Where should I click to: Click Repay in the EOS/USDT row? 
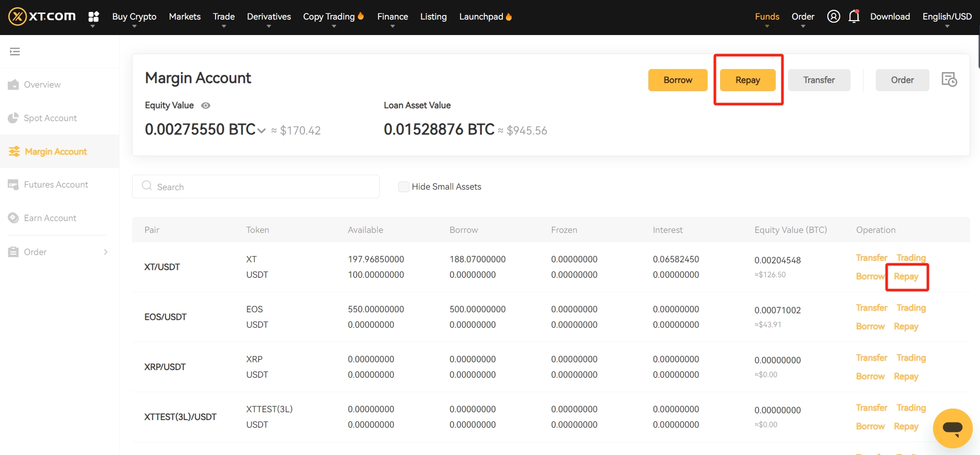tap(906, 326)
